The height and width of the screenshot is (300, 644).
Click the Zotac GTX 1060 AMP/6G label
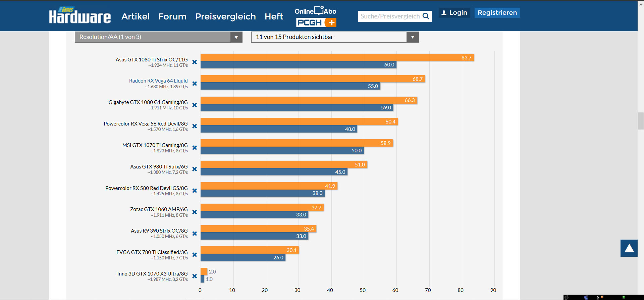click(159, 209)
